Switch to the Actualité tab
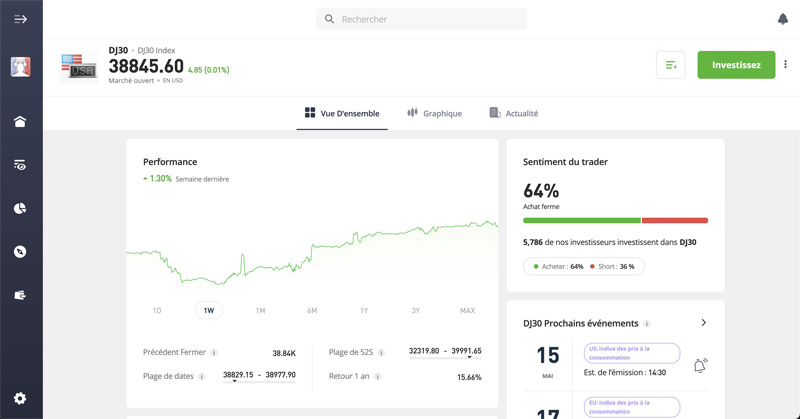 pos(514,113)
